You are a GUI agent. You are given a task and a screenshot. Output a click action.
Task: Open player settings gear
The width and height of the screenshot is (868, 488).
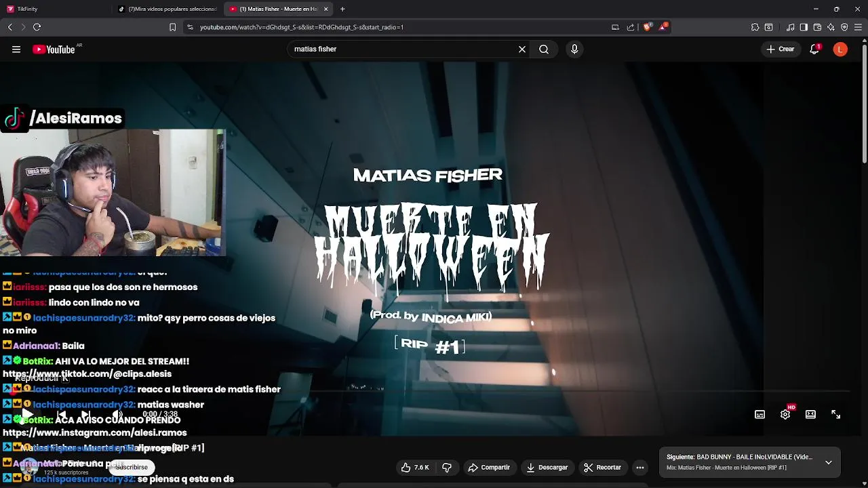pos(785,414)
